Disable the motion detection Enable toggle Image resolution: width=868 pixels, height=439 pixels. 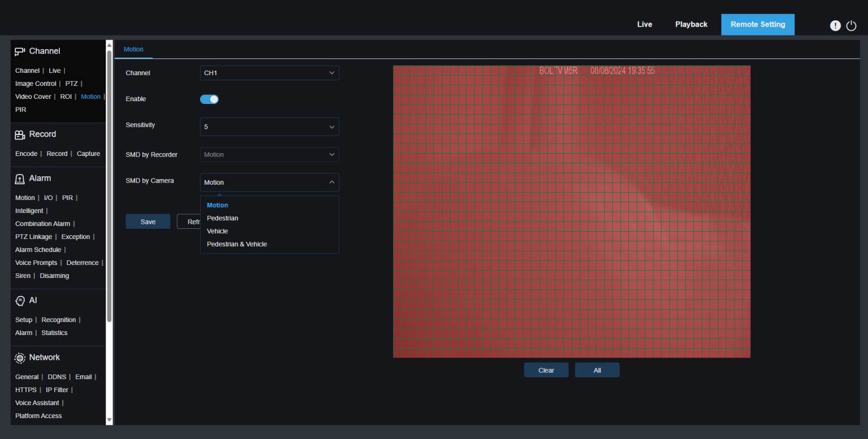click(209, 99)
